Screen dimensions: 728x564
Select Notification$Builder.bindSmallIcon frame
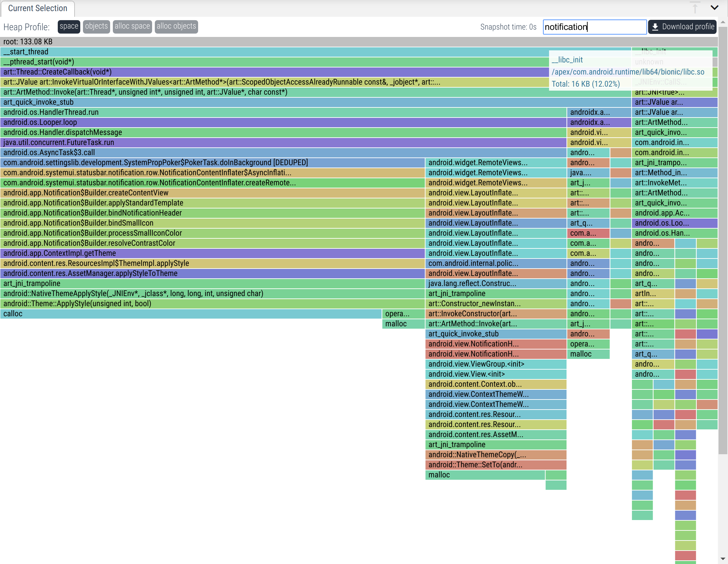click(201, 223)
